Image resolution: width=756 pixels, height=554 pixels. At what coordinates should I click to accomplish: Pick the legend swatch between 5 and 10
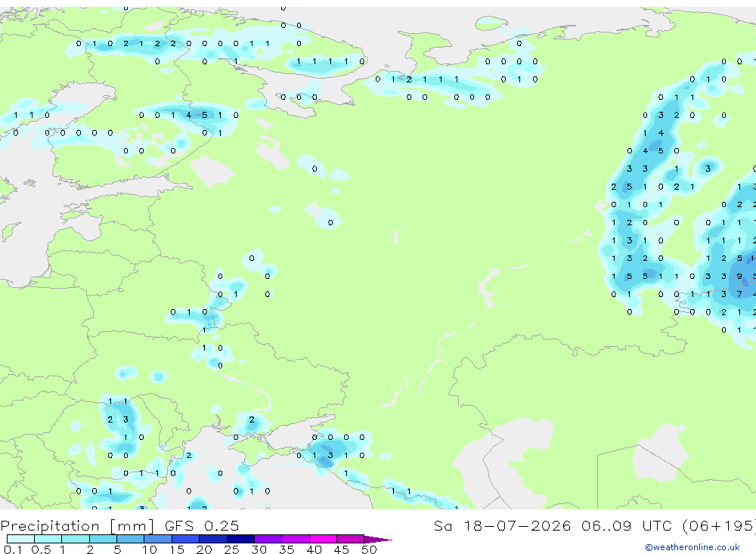[x=130, y=539]
